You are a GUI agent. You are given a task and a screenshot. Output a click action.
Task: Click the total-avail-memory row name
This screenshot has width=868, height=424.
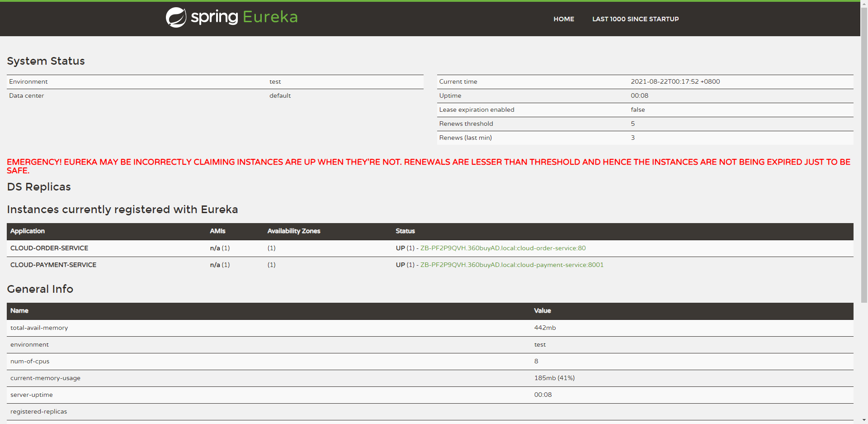pos(39,328)
